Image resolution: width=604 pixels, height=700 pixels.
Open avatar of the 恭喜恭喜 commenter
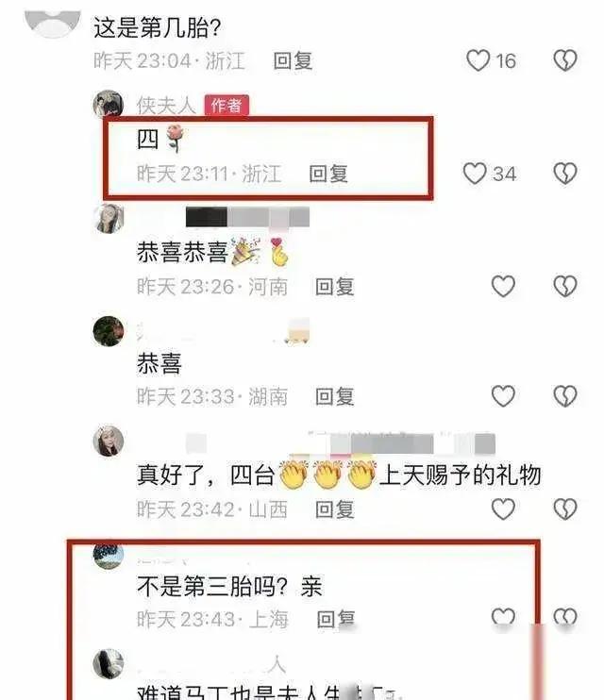click(109, 218)
